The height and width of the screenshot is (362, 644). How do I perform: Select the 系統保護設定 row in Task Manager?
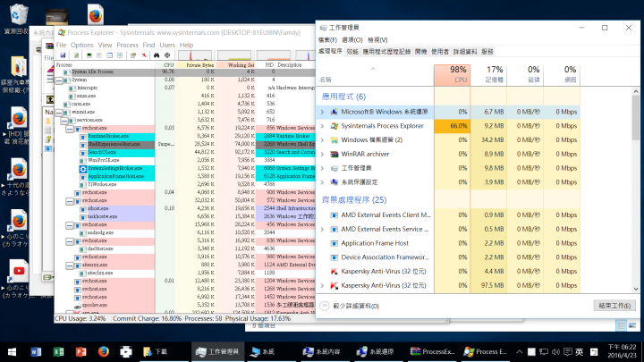pos(450,182)
